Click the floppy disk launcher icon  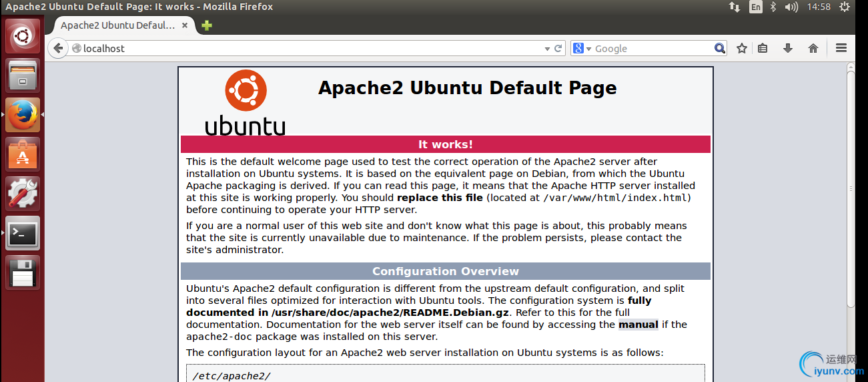[23, 272]
